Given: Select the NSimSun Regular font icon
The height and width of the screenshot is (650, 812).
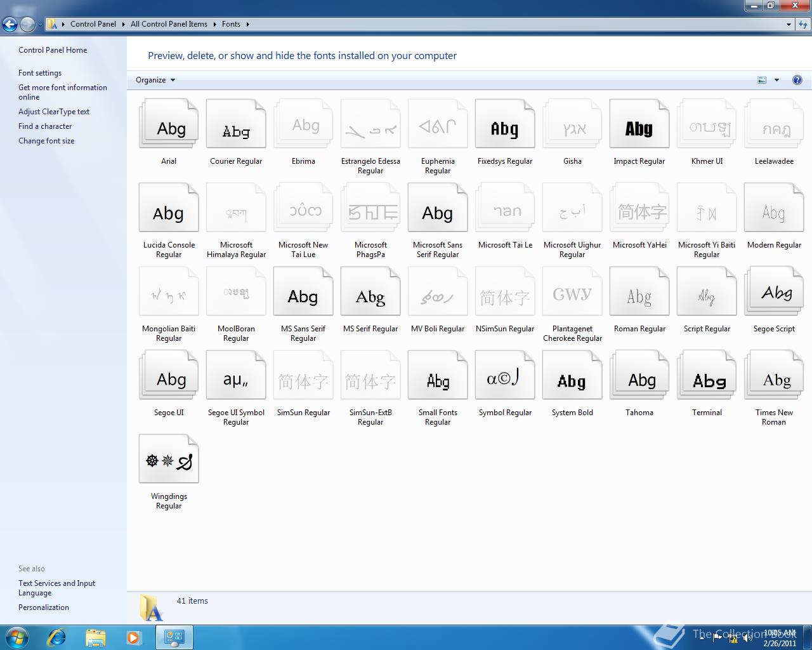Looking at the screenshot, I should coord(505,292).
